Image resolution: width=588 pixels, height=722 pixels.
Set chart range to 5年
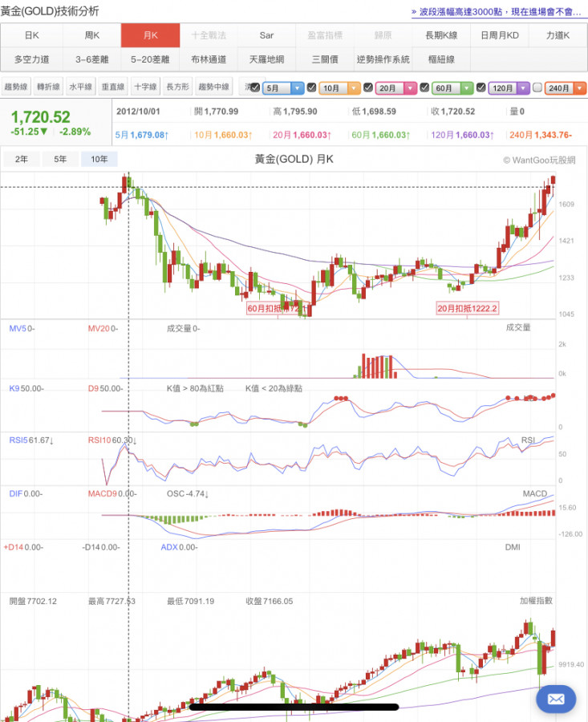(60, 159)
